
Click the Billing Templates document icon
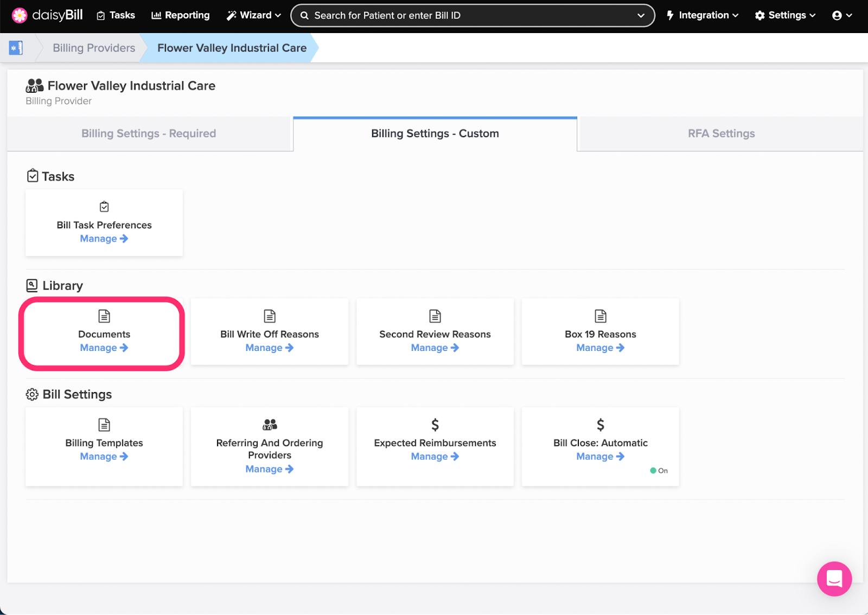coord(104,425)
